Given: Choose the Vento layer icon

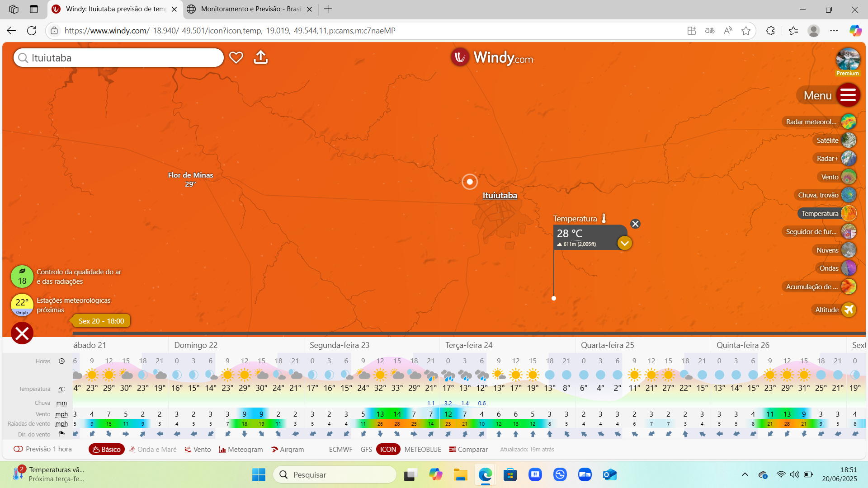Looking at the screenshot, I should [x=849, y=177].
